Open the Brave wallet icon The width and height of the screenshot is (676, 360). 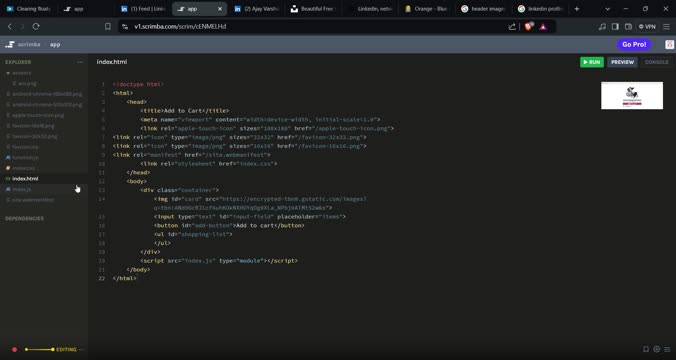pos(628,27)
